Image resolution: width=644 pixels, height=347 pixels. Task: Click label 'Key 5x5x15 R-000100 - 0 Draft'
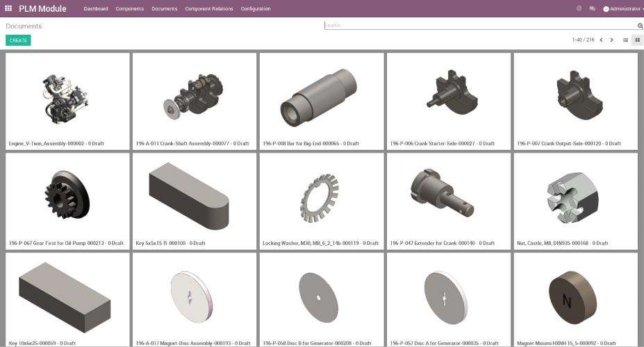170,243
